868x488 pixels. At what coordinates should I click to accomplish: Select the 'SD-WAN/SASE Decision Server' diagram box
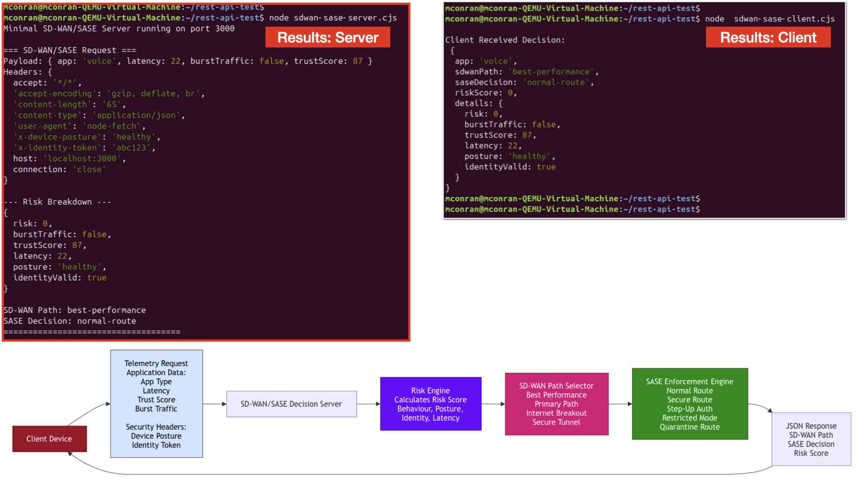point(291,404)
